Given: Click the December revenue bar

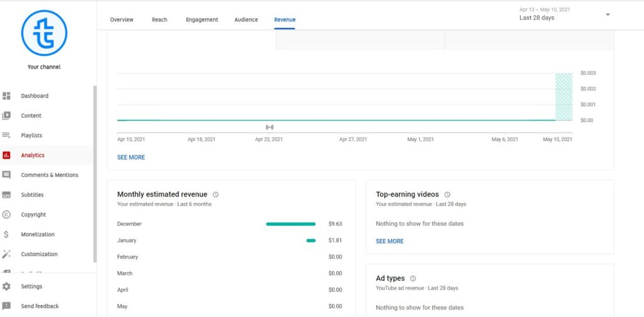Looking at the screenshot, I should click(291, 224).
